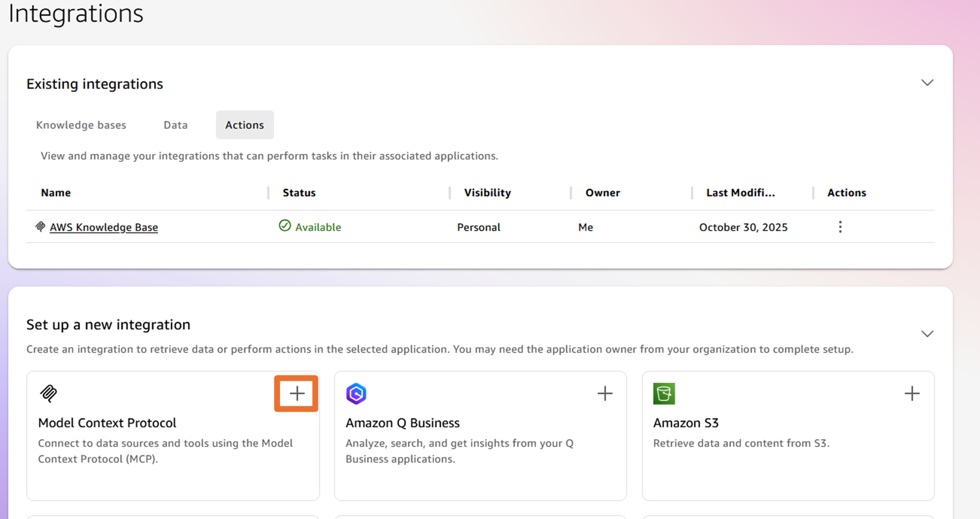Click the Retrieve data and content from S3 text

tap(741, 443)
